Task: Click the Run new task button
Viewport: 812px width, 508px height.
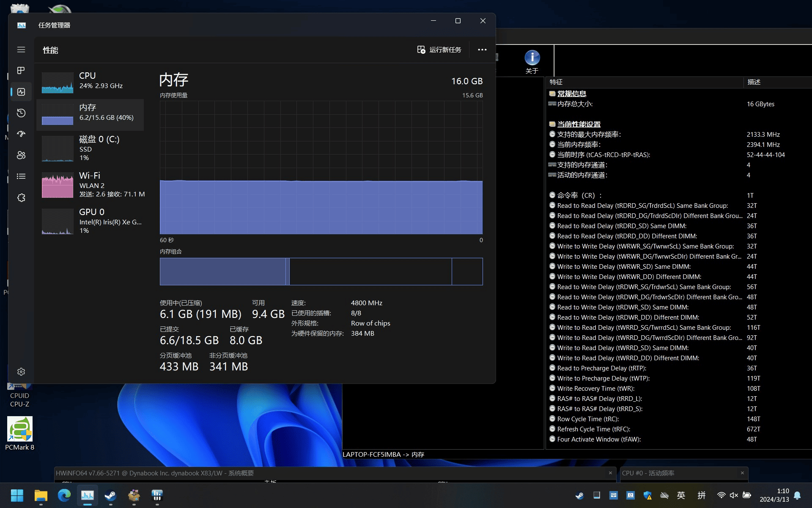Action: click(439, 50)
